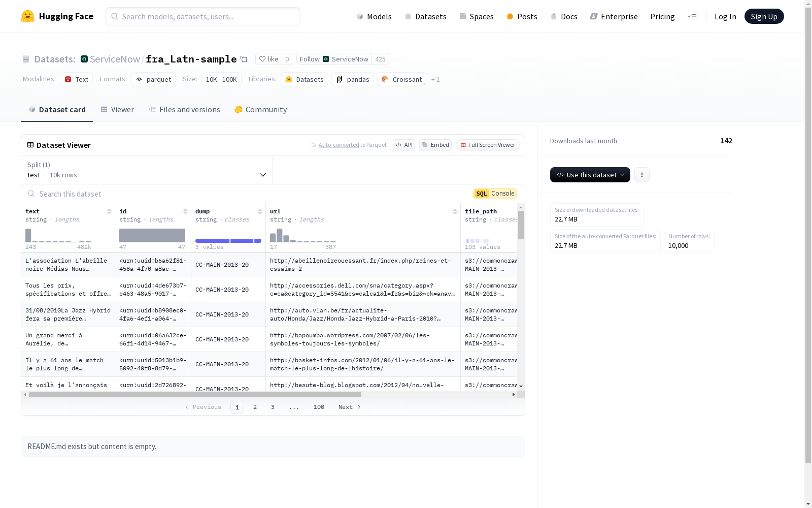Screen dimensions: 812x508
Task: Go to page 2 of the table
Action: point(255,407)
